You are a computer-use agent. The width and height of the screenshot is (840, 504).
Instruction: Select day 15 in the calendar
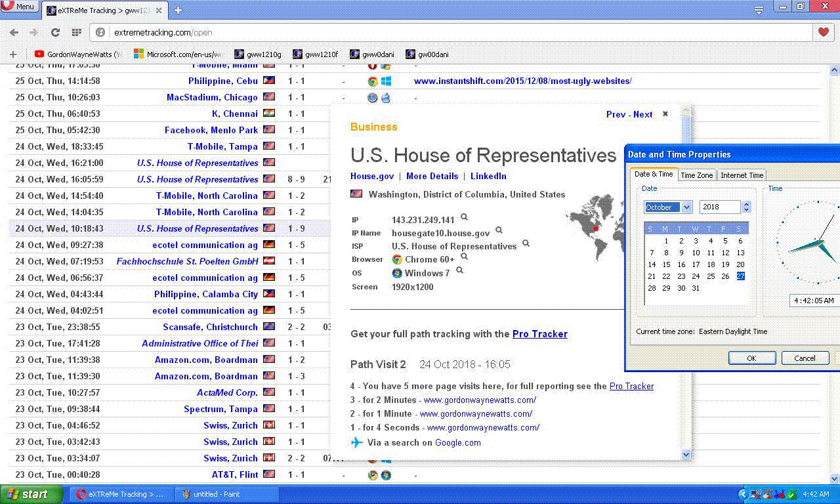[x=667, y=264]
